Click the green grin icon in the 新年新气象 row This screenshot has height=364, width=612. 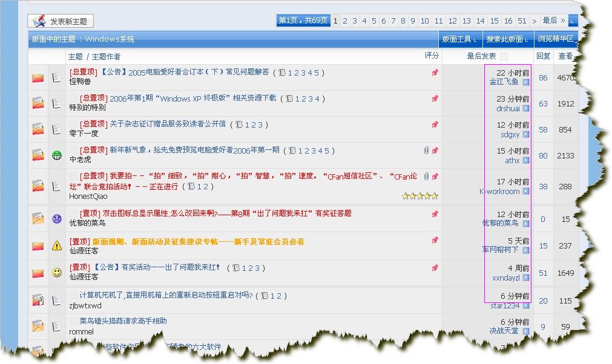click(x=57, y=155)
